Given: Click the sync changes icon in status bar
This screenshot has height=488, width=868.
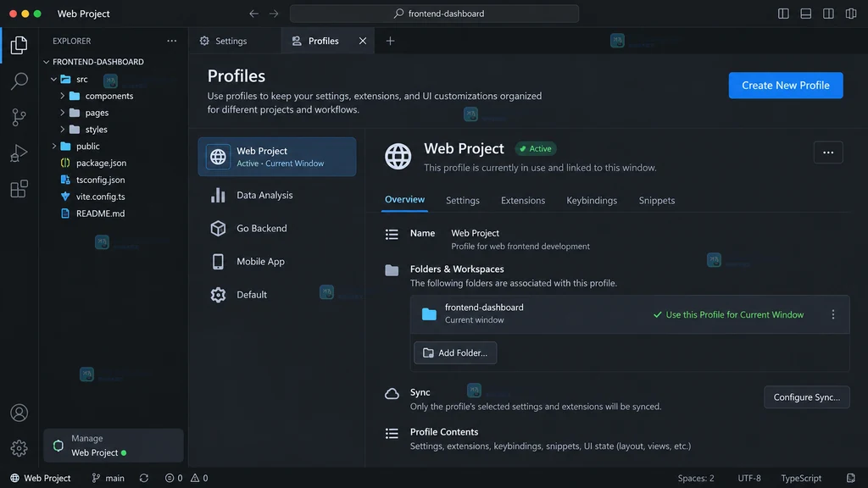Looking at the screenshot, I should point(144,478).
